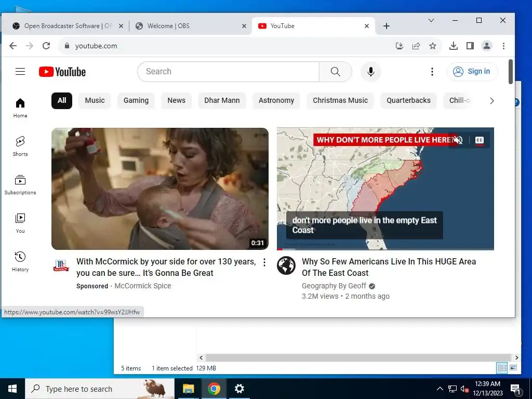The height and width of the screenshot is (399, 532).
Task: Open Chrome three-dot menu
Action: (503, 46)
